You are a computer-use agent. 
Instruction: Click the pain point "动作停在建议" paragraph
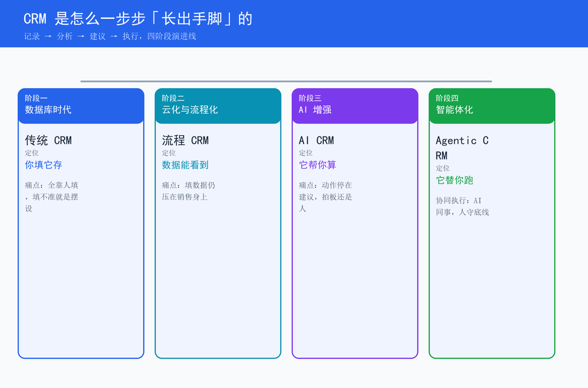coord(325,197)
